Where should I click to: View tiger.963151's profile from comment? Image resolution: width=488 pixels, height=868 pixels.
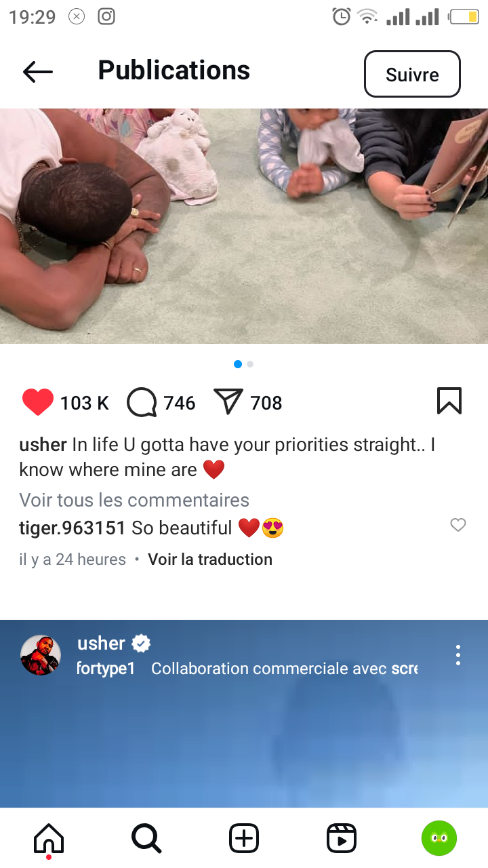(73, 528)
